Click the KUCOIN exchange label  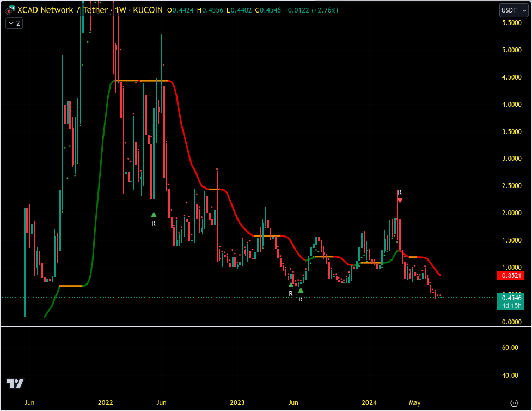click(148, 10)
